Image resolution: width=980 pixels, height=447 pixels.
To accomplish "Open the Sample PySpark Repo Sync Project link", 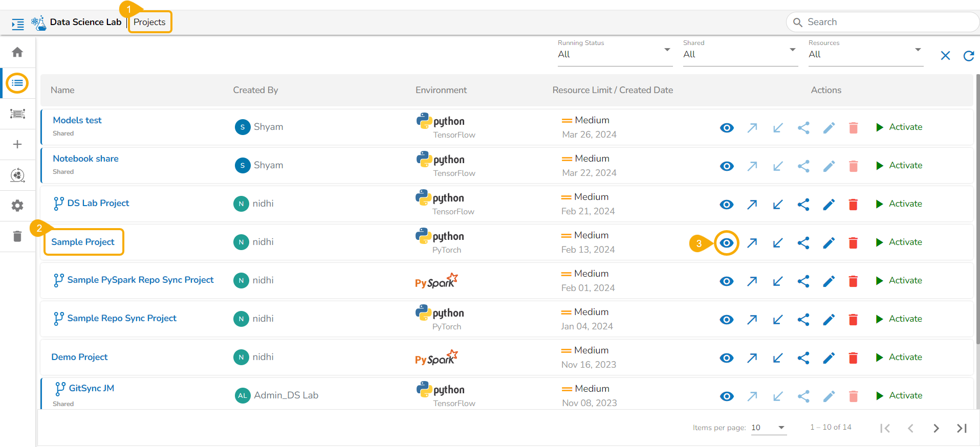I will click(x=140, y=280).
